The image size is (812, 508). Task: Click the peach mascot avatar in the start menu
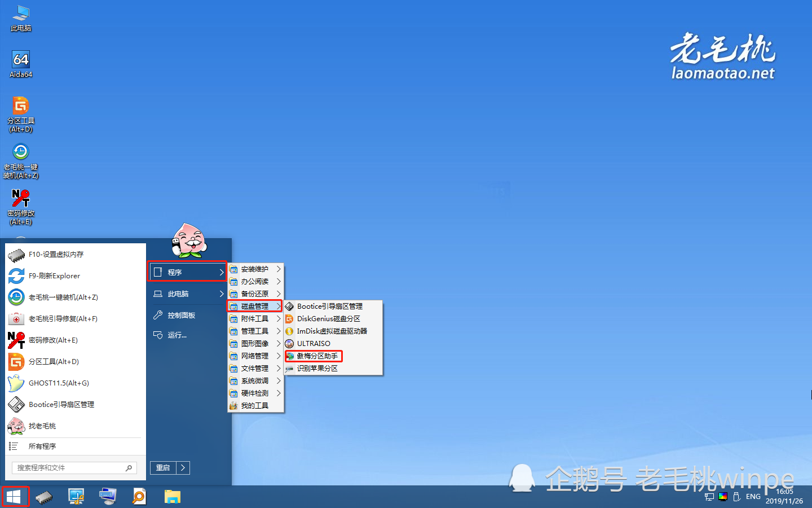point(189,240)
